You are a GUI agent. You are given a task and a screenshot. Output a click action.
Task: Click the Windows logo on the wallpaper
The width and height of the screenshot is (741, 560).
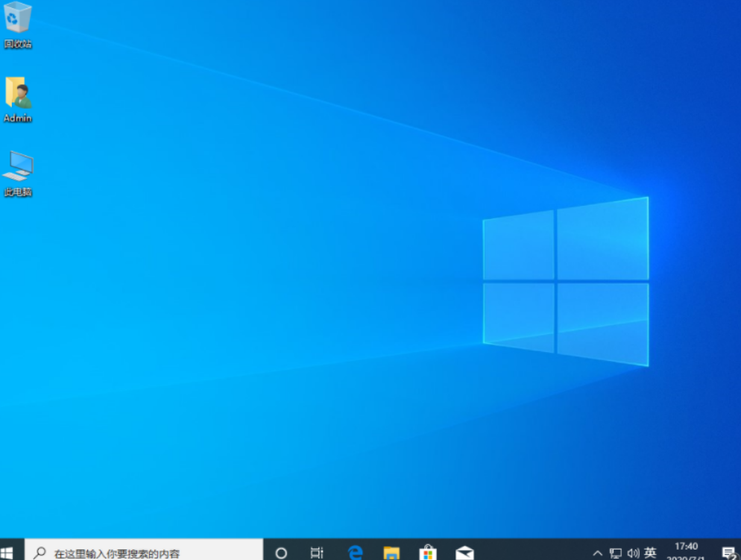[565, 282]
